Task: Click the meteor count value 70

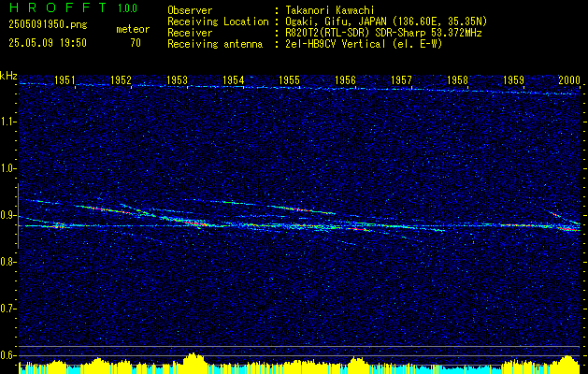Action: 136,43
